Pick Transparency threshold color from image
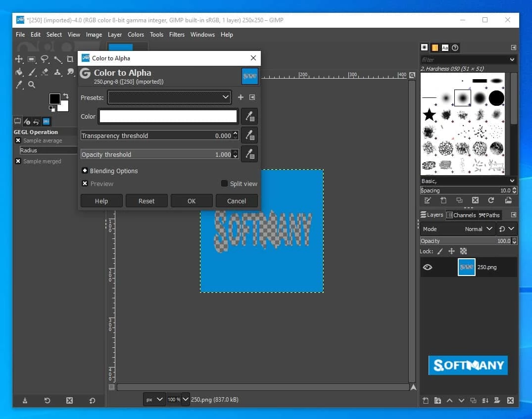This screenshot has height=419, width=532. [249, 135]
